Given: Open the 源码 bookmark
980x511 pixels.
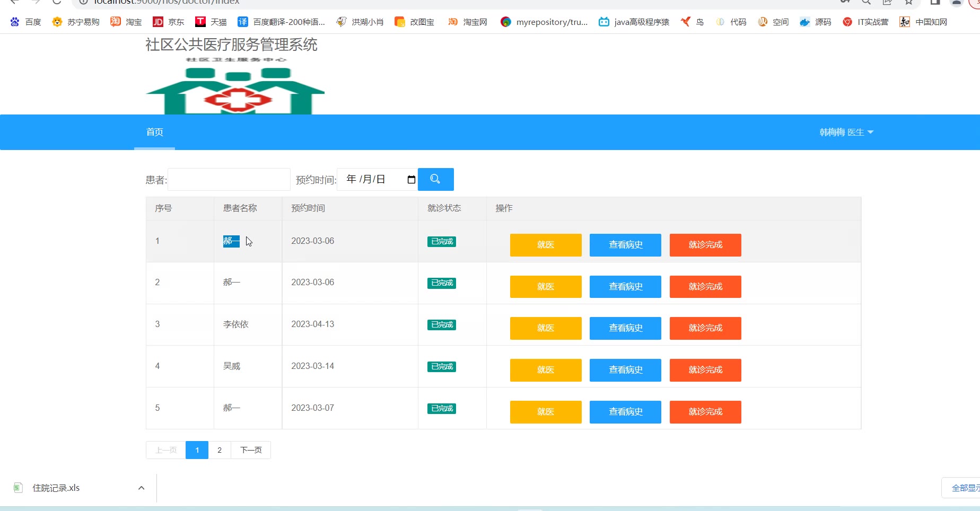Looking at the screenshot, I should [x=816, y=22].
